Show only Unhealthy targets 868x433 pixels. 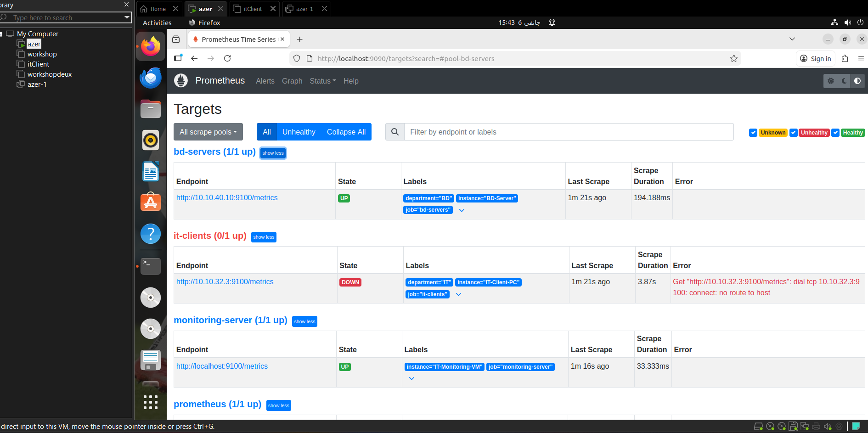(x=299, y=132)
